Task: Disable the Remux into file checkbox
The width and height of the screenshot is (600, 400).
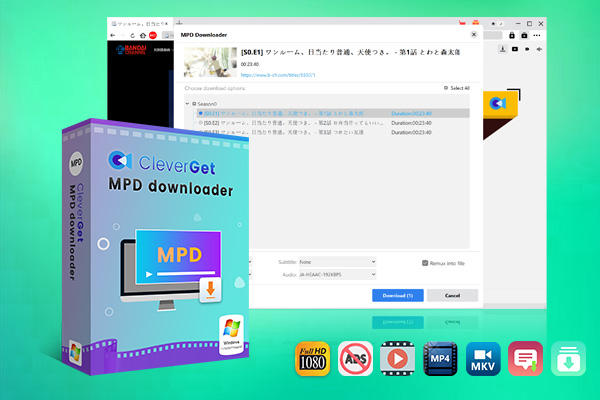Action: [x=425, y=262]
